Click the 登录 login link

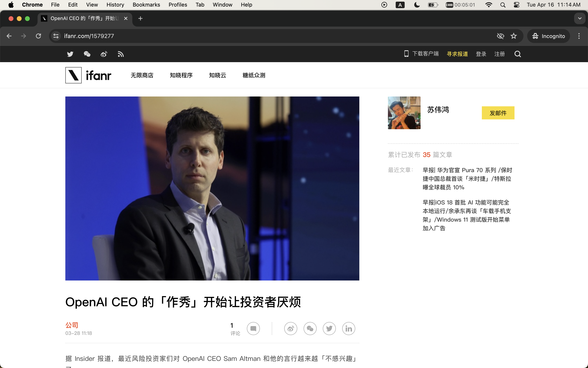pyautogui.click(x=481, y=54)
